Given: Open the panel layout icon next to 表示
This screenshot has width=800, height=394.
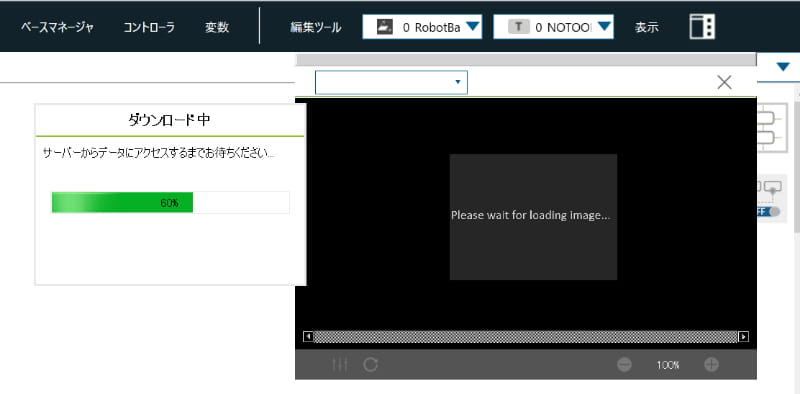Looking at the screenshot, I should [x=702, y=27].
